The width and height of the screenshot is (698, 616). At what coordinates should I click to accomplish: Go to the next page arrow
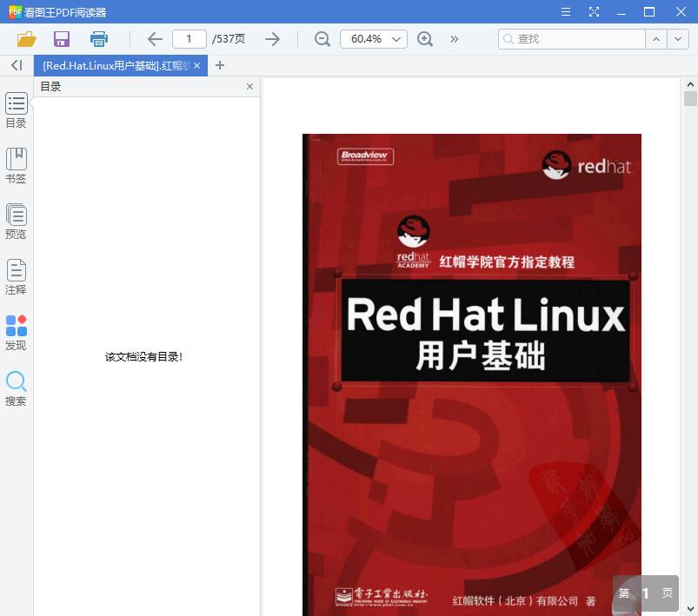(272, 39)
